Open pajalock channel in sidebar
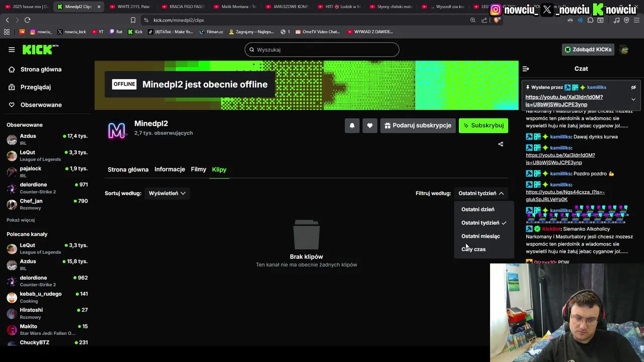 (x=47, y=172)
